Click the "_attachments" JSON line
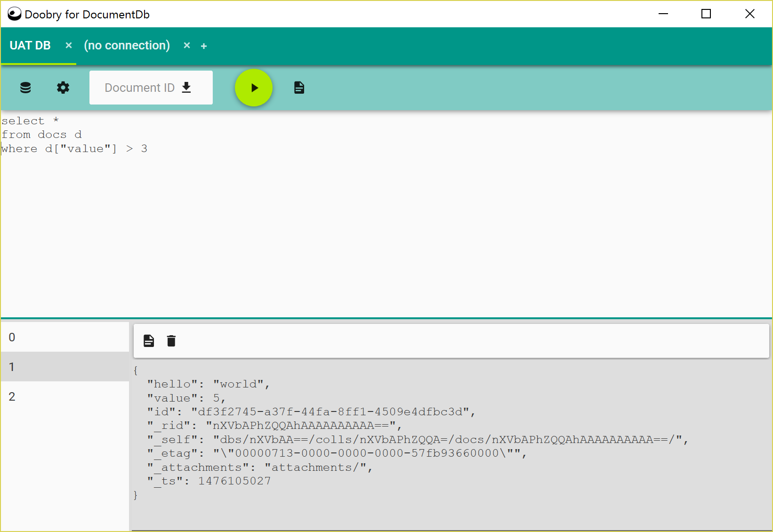The width and height of the screenshot is (773, 532). coord(260,468)
